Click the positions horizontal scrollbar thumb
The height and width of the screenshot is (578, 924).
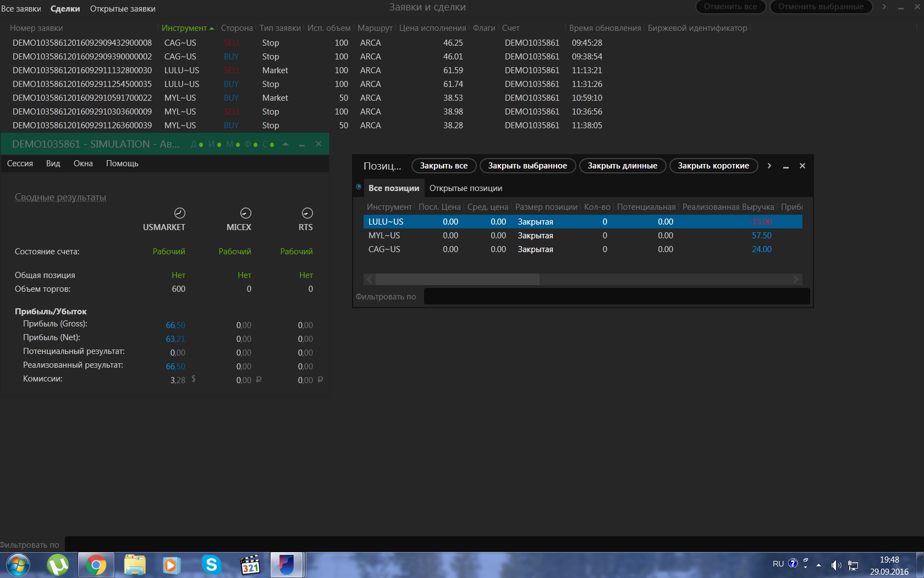click(457, 280)
